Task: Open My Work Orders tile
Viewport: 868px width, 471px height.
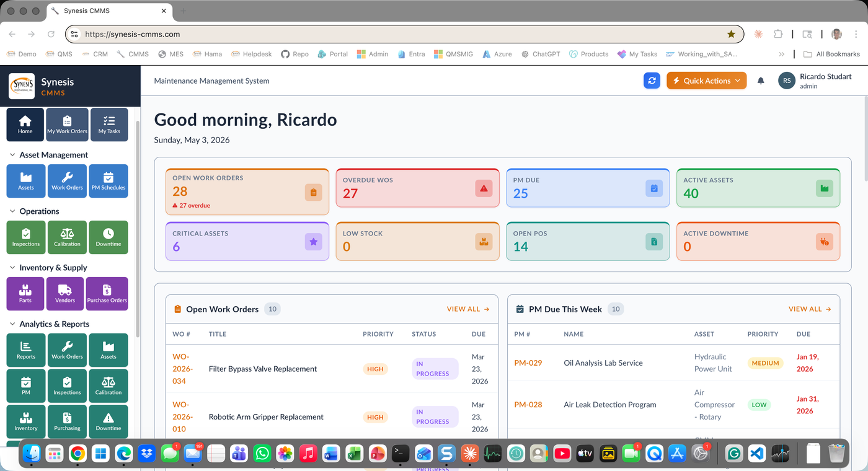Action: click(x=67, y=125)
